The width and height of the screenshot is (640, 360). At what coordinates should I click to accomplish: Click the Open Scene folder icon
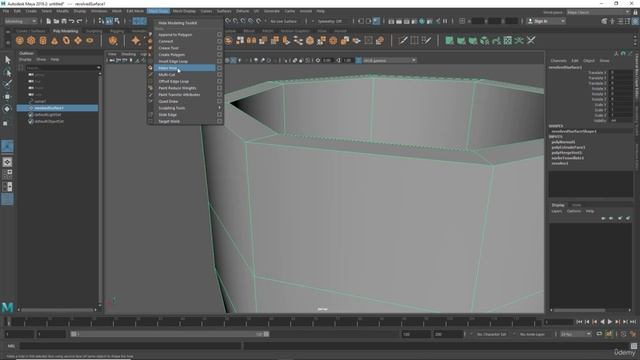point(56,21)
